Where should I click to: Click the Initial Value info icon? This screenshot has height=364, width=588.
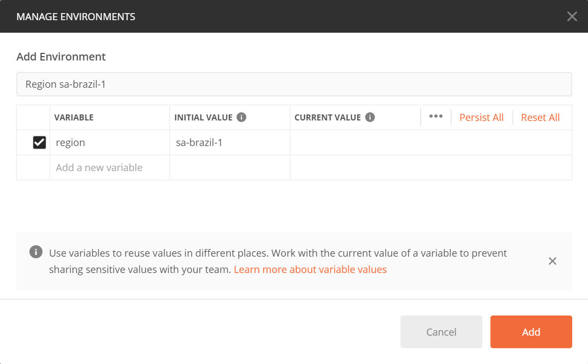tap(241, 117)
